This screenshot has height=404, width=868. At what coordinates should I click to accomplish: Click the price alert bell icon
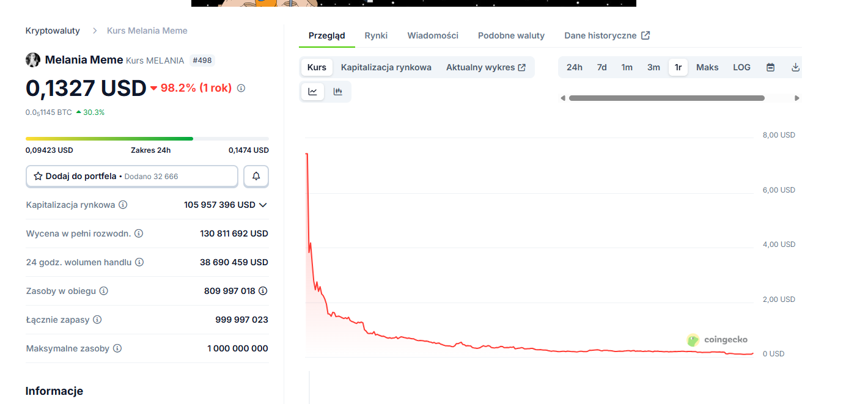coord(256,176)
